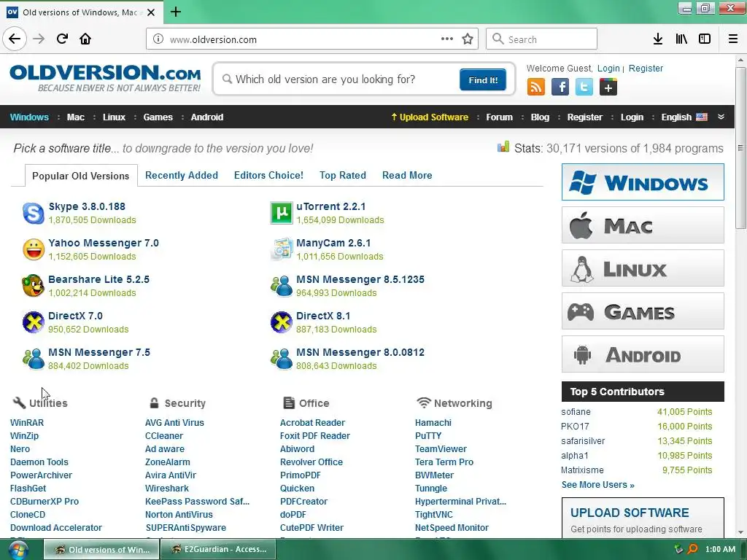This screenshot has height=560, width=747.
Task: Open the Android item in the navigation bar
Action: tap(206, 117)
